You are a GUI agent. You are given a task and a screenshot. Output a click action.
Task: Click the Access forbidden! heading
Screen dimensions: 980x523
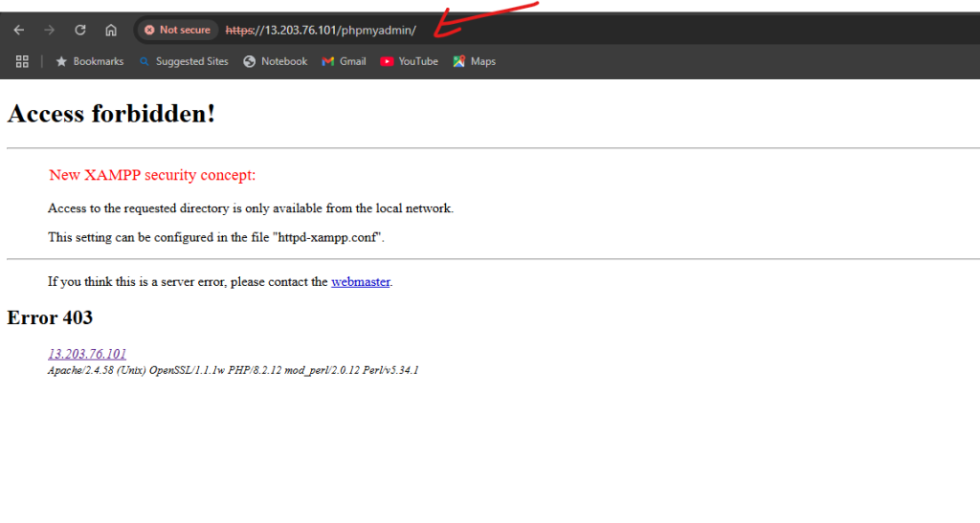click(x=111, y=114)
